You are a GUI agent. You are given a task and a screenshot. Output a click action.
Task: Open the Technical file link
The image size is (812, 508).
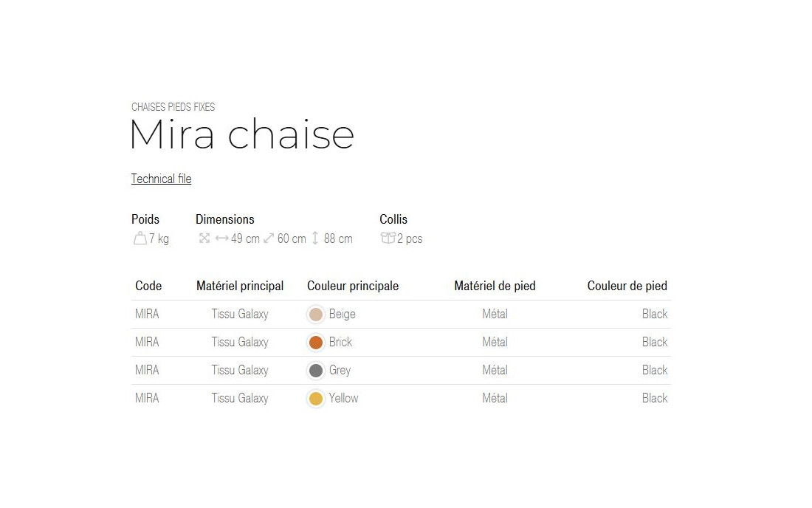(161, 179)
